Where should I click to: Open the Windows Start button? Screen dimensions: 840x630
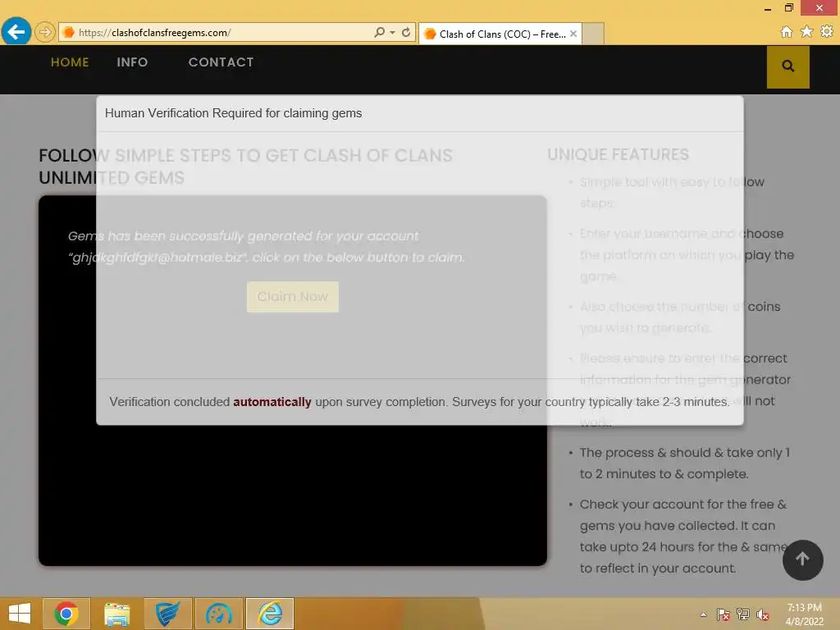point(20,614)
